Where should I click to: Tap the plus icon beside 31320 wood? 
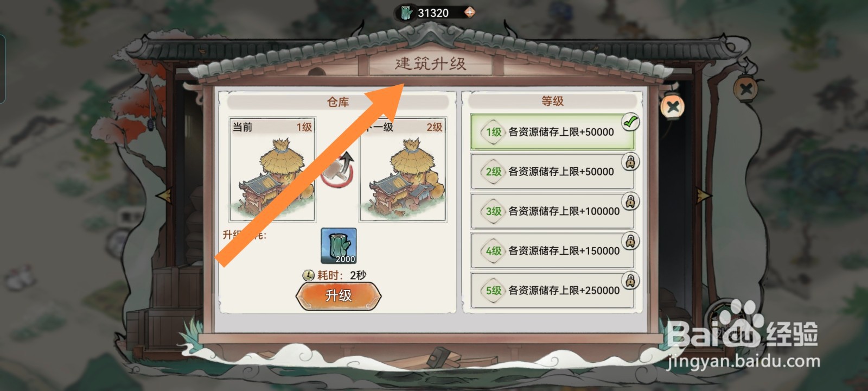coord(470,12)
